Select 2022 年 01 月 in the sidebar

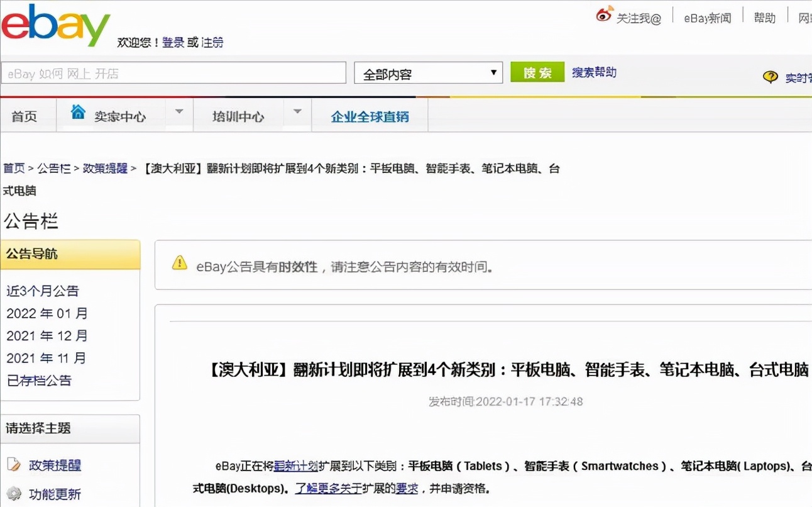pos(47,313)
